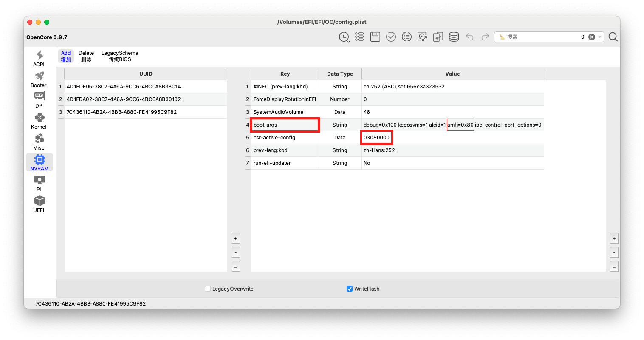Click the Value column header
Viewport: 644px width, 340px height.
point(452,74)
